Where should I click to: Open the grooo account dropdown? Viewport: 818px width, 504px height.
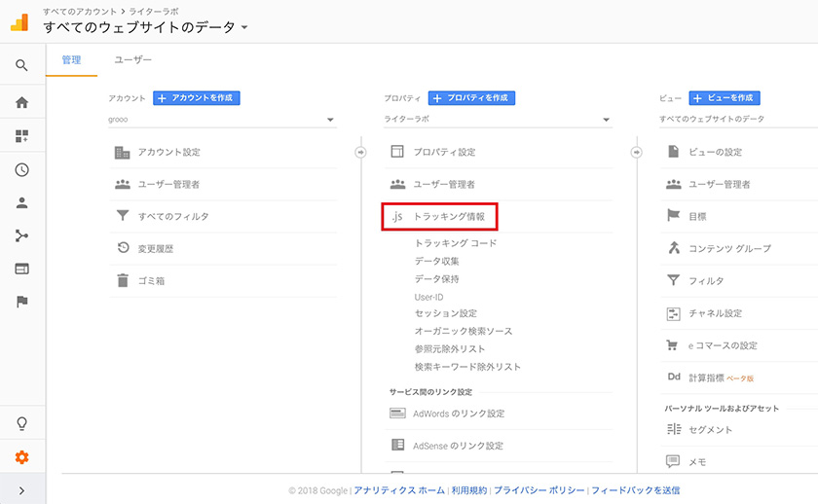point(222,120)
